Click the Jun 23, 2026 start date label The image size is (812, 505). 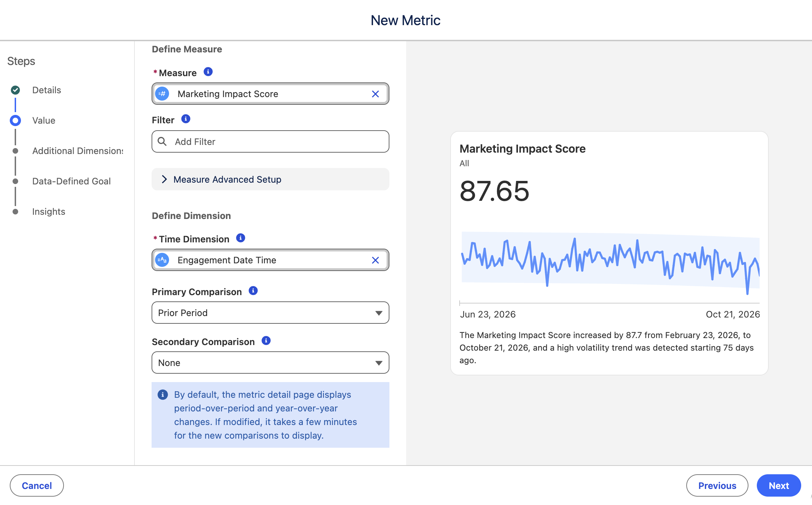click(488, 314)
